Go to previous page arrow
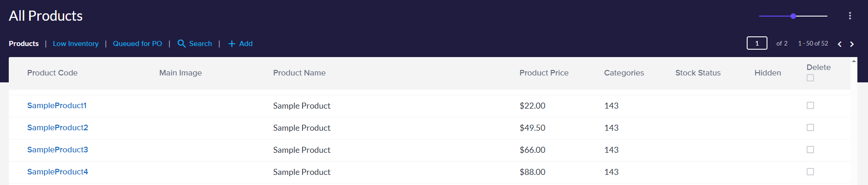Image resolution: width=868 pixels, height=185 pixels. click(839, 44)
